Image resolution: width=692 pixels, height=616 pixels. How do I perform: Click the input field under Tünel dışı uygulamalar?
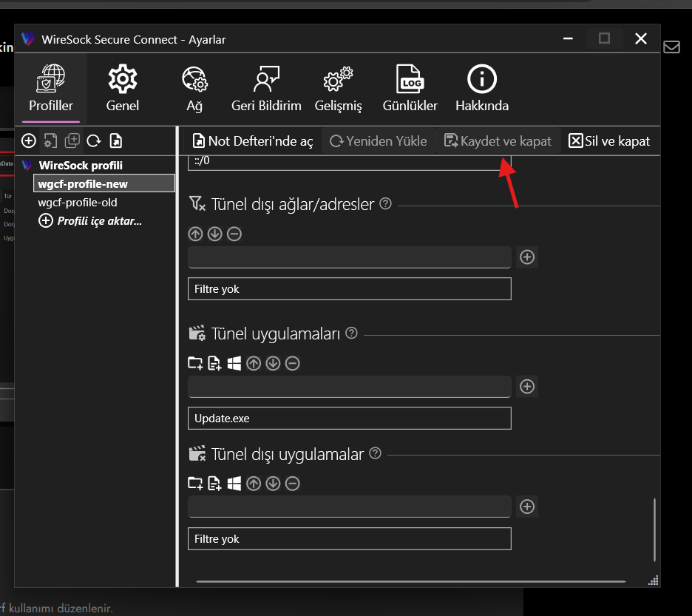[x=350, y=507]
